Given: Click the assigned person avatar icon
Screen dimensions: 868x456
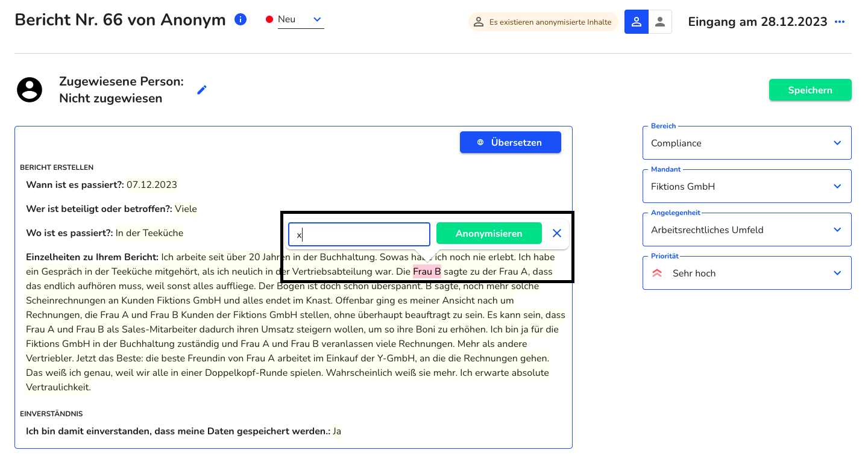Looking at the screenshot, I should [x=30, y=90].
